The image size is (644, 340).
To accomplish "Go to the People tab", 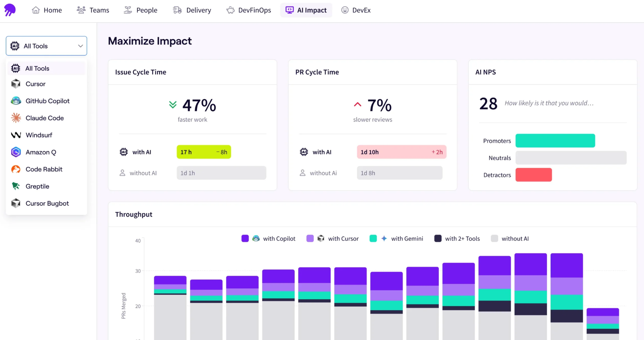I will coord(141,10).
